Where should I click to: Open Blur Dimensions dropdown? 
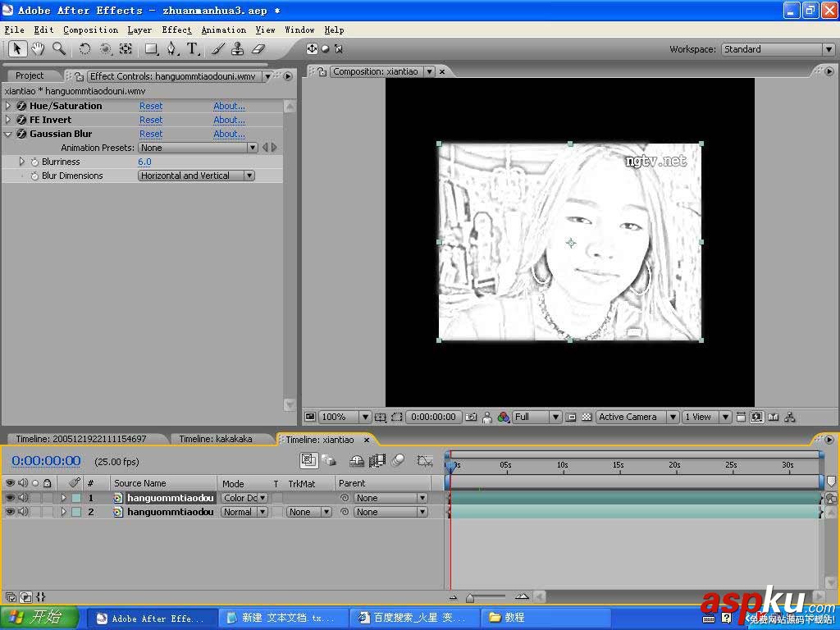[x=196, y=176]
